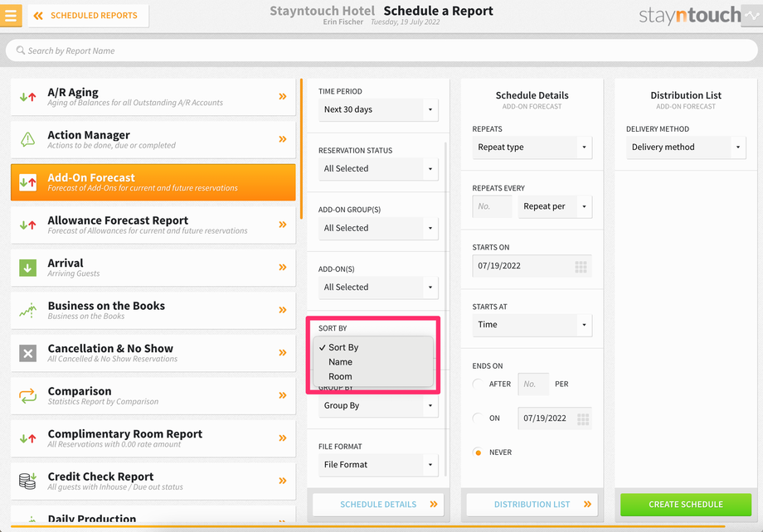763x532 pixels.
Task: Choose Room in the Sort By list
Action: (373, 377)
